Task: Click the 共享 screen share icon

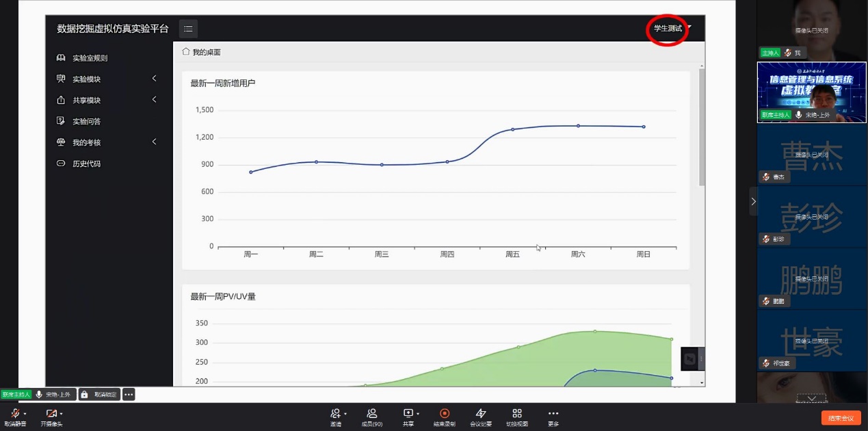Action: click(x=408, y=413)
